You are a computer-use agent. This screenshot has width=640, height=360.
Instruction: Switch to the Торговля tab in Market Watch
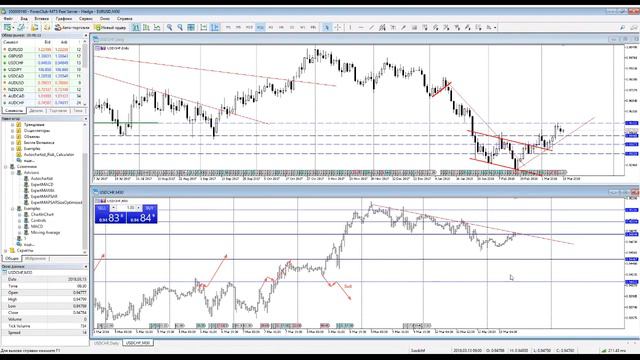(58, 111)
